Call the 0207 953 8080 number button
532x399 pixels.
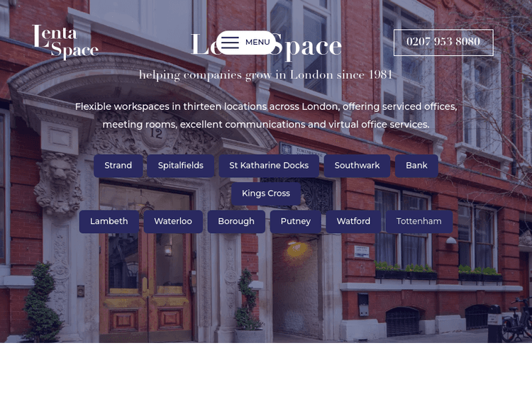(443, 43)
